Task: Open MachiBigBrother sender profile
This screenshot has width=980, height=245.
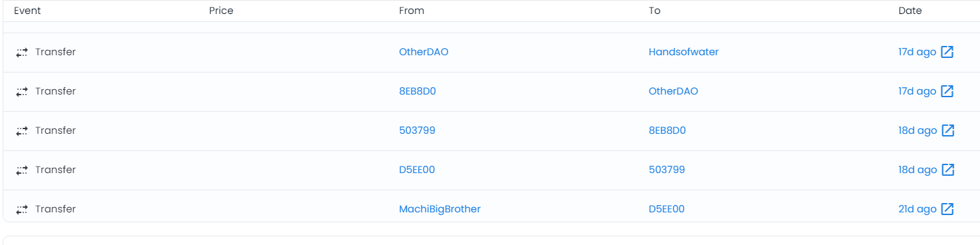Action: tap(439, 209)
